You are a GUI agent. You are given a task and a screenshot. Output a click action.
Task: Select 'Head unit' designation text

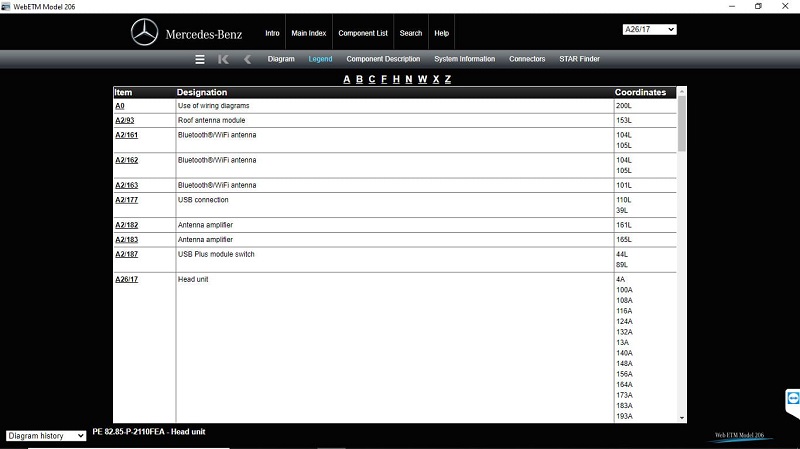tap(193, 279)
